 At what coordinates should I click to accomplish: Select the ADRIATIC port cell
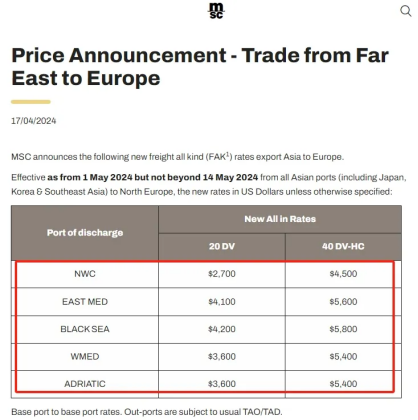pos(85,384)
